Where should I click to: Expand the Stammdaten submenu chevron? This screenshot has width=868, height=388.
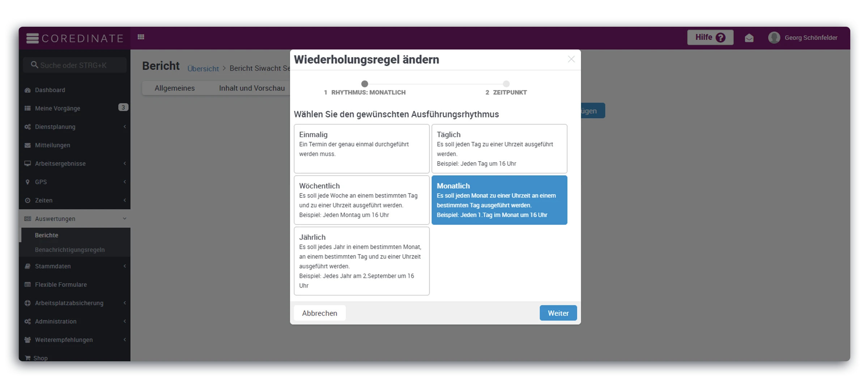click(x=124, y=266)
